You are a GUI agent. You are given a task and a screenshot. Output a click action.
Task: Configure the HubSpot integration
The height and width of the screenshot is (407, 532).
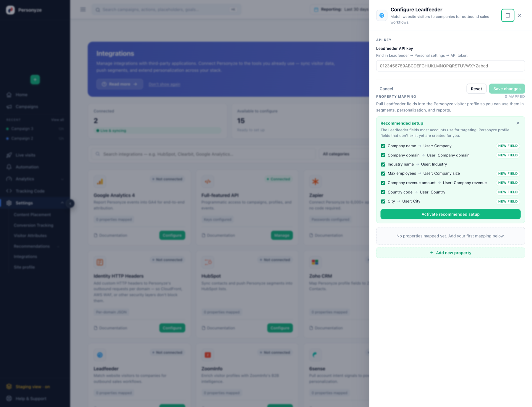click(280, 328)
